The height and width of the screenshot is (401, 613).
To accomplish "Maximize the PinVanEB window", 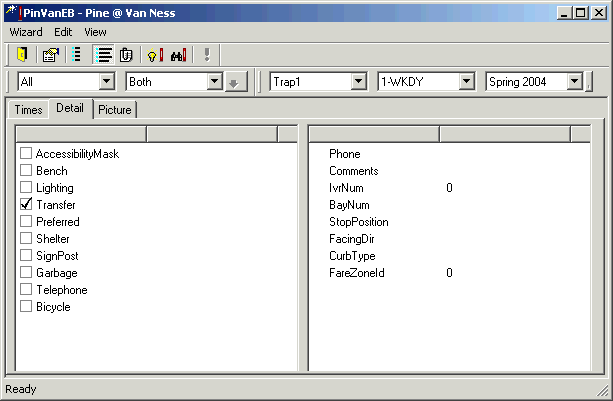I will pyautogui.click(x=581, y=13).
